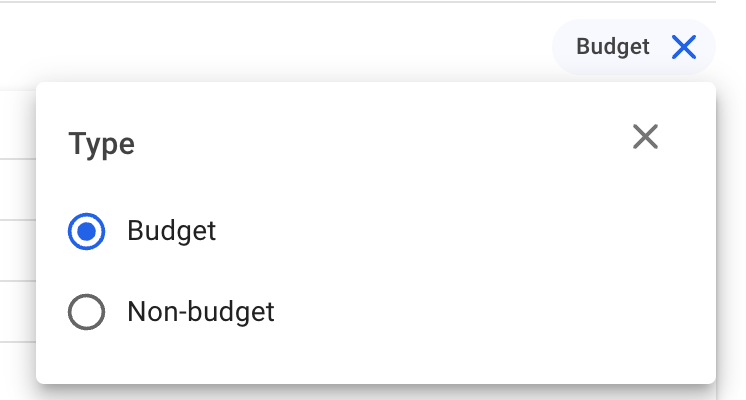Click the Non-budget option label text

tap(200, 313)
